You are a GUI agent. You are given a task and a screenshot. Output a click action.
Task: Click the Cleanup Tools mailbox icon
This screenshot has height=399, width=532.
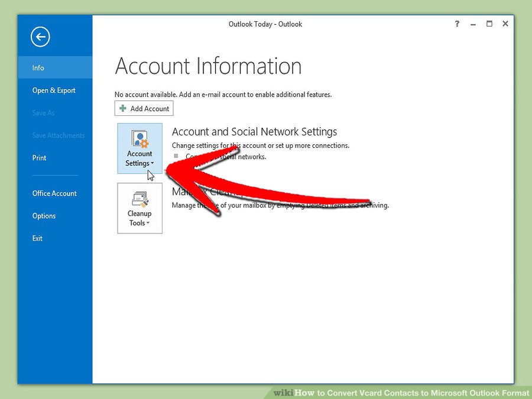click(x=140, y=199)
